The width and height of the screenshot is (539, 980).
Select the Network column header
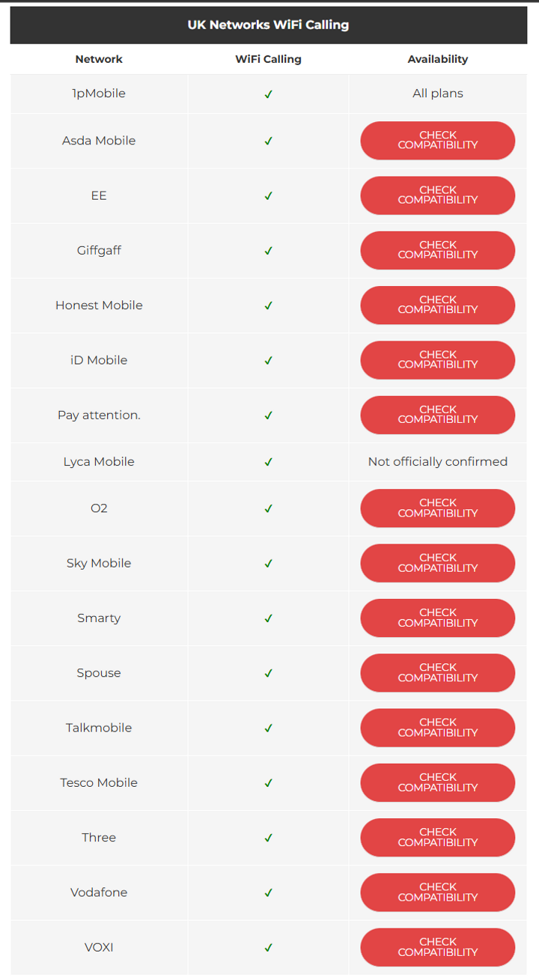(x=99, y=59)
